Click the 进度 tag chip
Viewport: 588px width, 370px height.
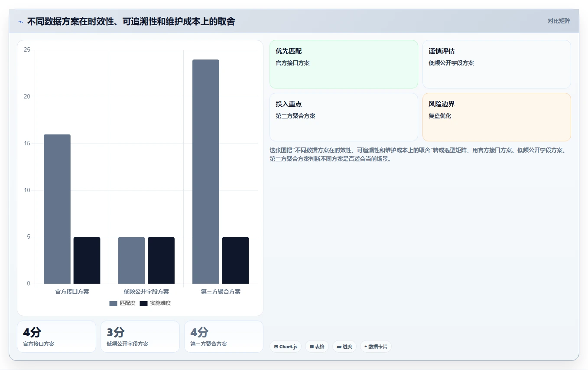pyautogui.click(x=344, y=347)
